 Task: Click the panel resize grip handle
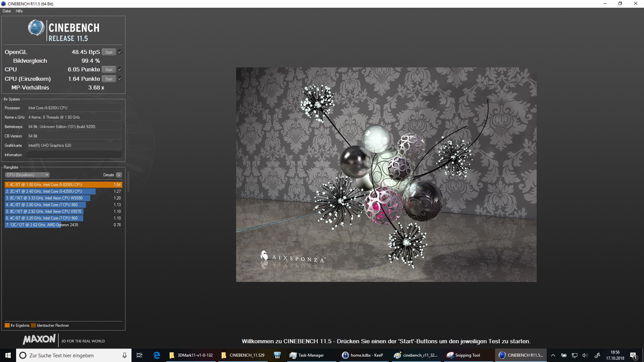pyautogui.click(x=128, y=181)
